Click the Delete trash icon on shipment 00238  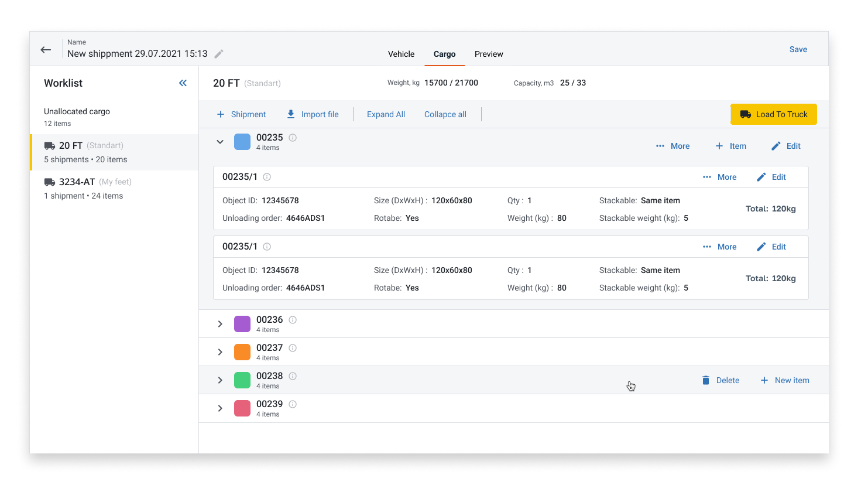(705, 380)
